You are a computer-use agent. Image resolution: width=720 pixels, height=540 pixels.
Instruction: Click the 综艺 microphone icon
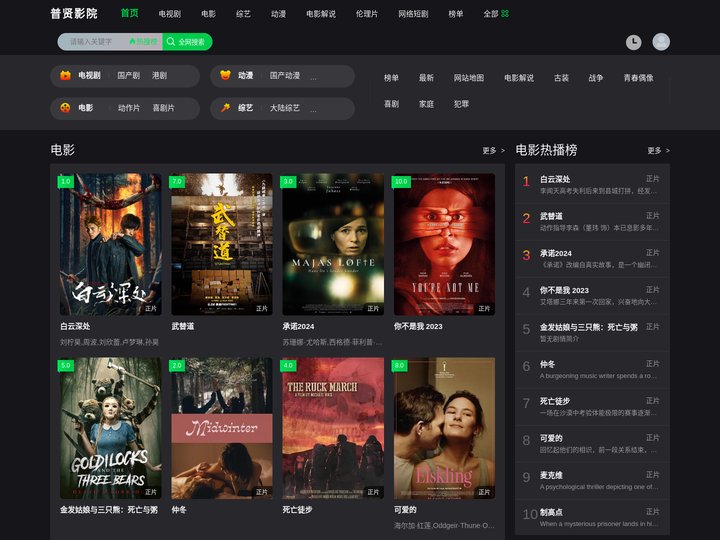[x=225, y=108]
